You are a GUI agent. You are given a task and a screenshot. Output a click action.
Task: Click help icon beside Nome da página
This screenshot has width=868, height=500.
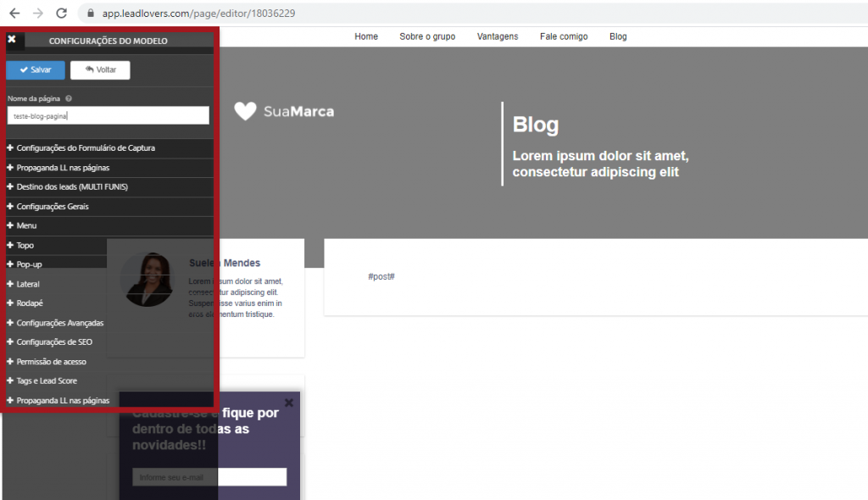click(69, 98)
